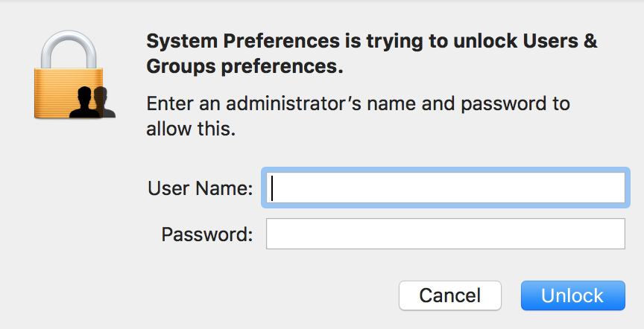This screenshot has height=329, width=644.
Task: Click the word "Enter" in the description
Action: (x=167, y=103)
